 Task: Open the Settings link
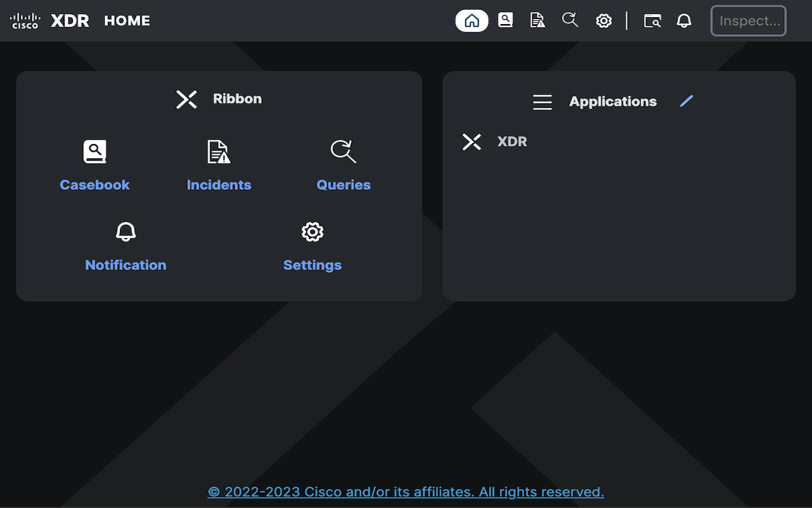[x=313, y=265]
